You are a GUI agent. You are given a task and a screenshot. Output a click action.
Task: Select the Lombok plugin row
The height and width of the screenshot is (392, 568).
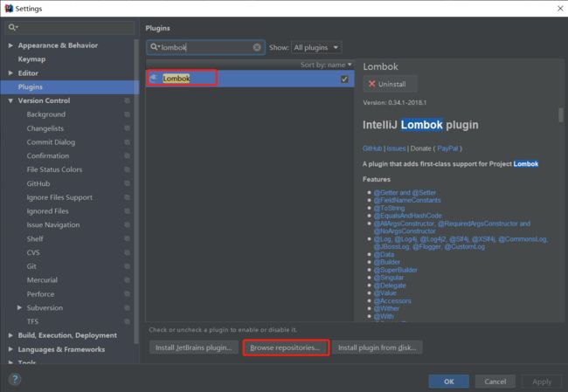point(250,79)
